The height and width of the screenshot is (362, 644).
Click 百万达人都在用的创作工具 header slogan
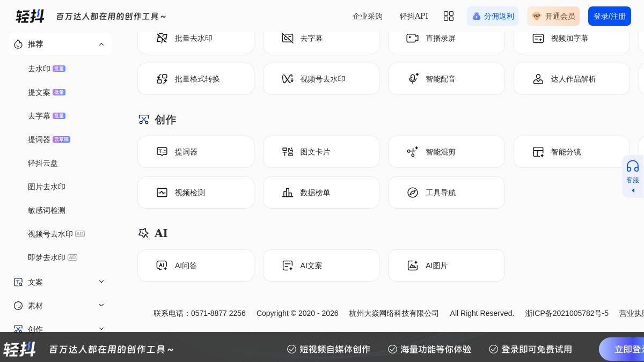point(112,16)
